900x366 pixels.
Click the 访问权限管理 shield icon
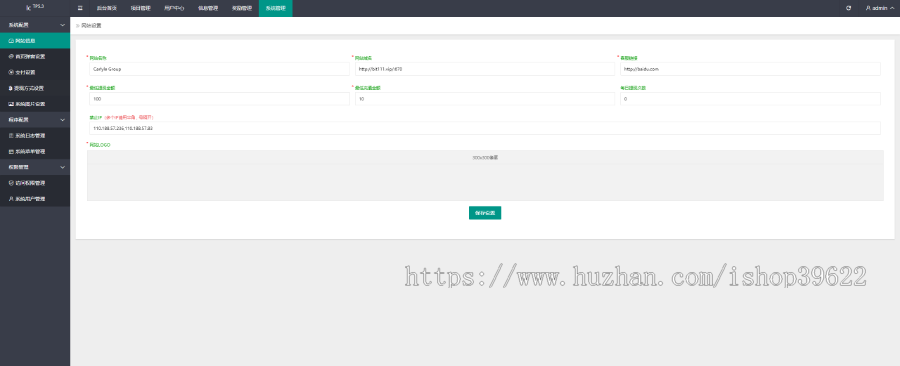(x=11, y=183)
